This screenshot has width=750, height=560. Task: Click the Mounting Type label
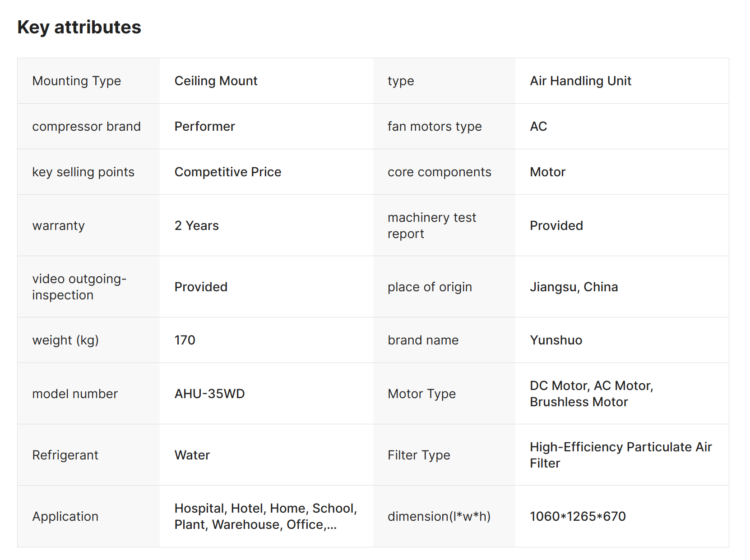point(76,81)
